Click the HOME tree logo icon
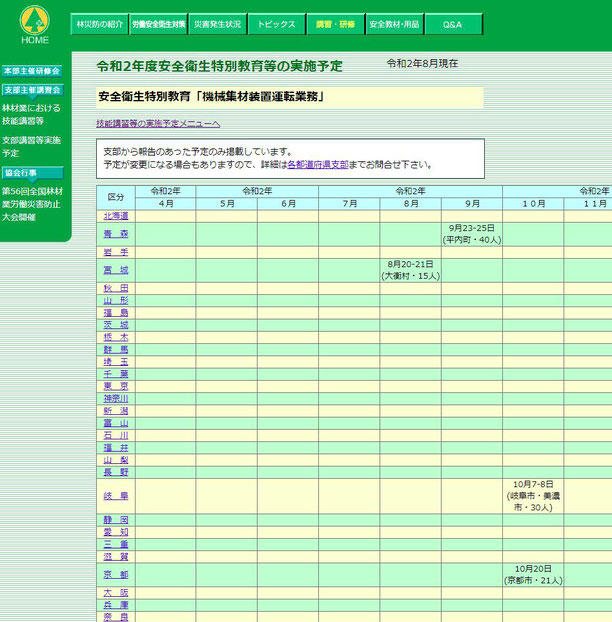This screenshot has width=612, height=622. [x=35, y=25]
